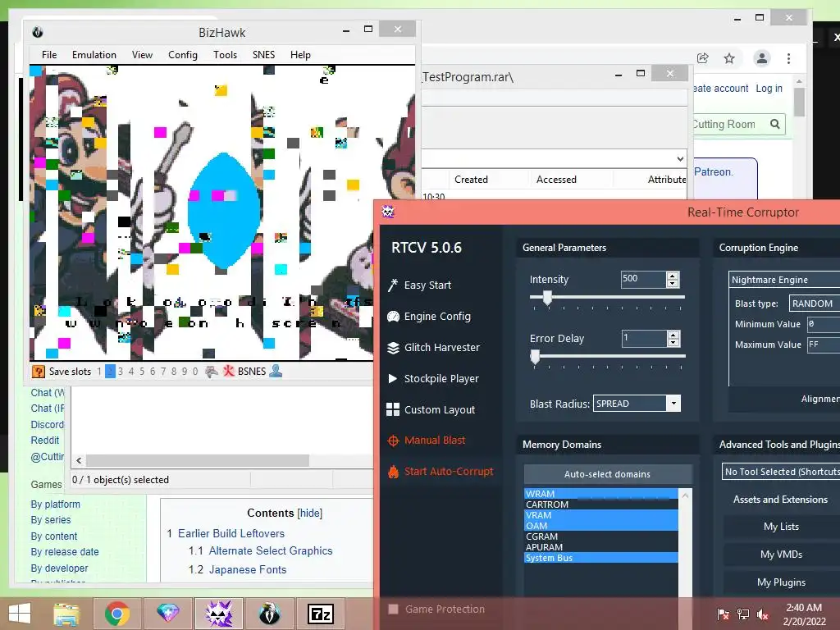Open the File menu in BizHawk
Screen dimensions: 840x630
pos(49,55)
